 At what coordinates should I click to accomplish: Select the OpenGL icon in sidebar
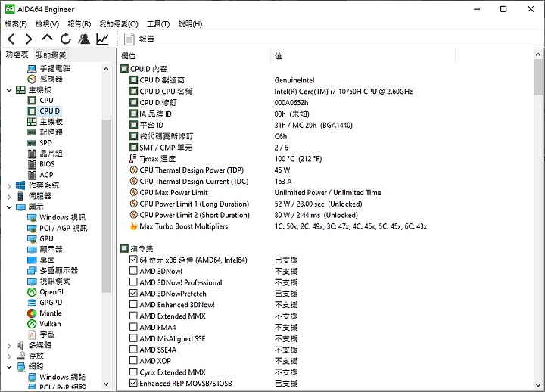pyautogui.click(x=32, y=292)
